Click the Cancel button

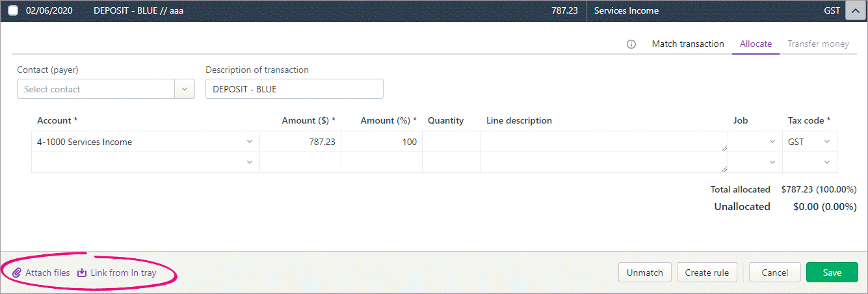pyautogui.click(x=774, y=273)
